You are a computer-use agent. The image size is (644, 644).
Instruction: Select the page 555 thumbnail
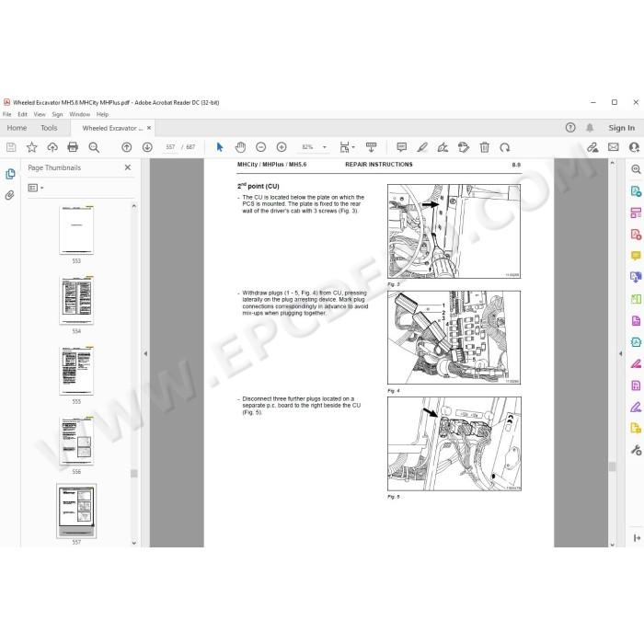click(x=76, y=371)
